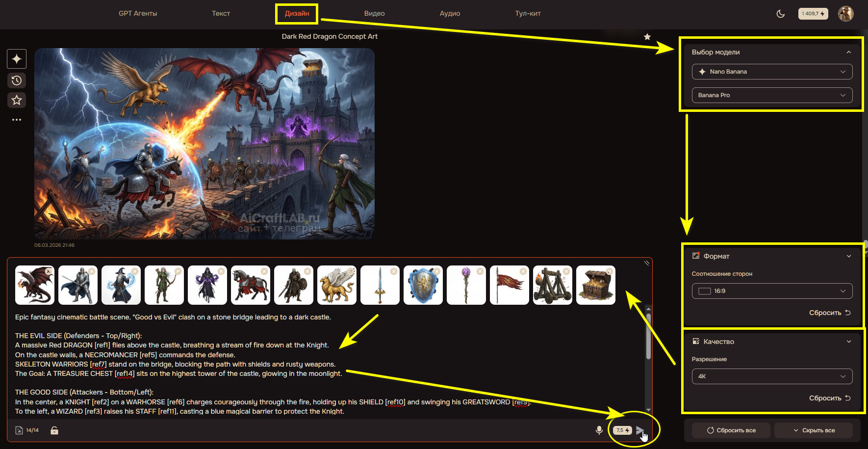Open the generation history clock icon
Image resolution: width=868 pixels, height=449 pixels.
click(17, 80)
